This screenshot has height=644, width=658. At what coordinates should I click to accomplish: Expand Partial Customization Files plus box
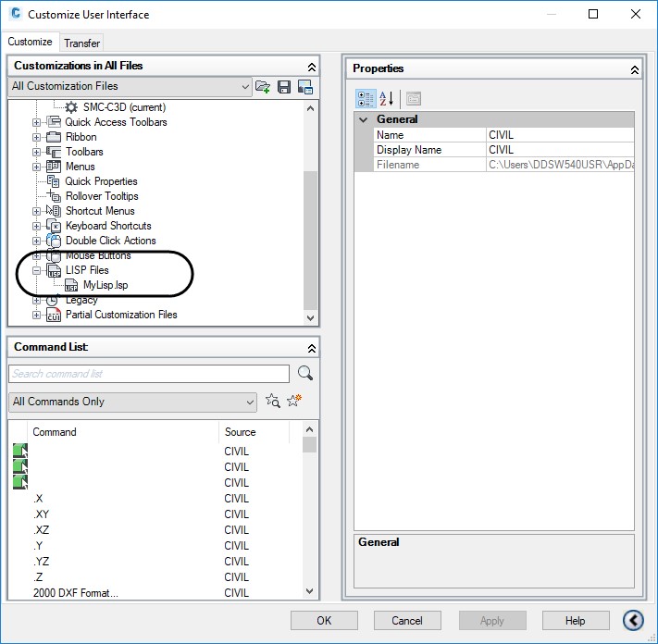click(x=36, y=315)
